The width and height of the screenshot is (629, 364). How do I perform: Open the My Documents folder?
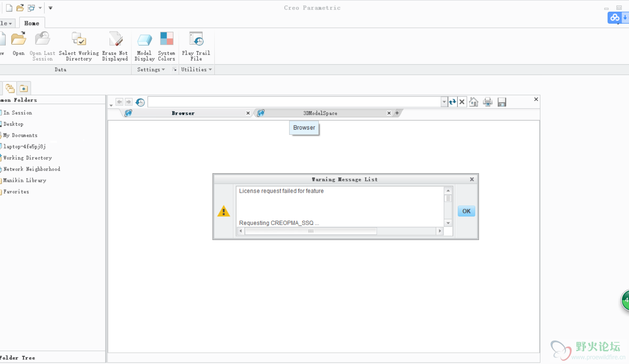20,135
